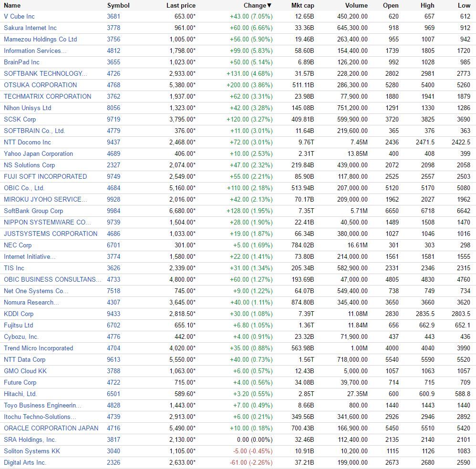
Task: Click symbol 4716 link
Action: [114, 428]
